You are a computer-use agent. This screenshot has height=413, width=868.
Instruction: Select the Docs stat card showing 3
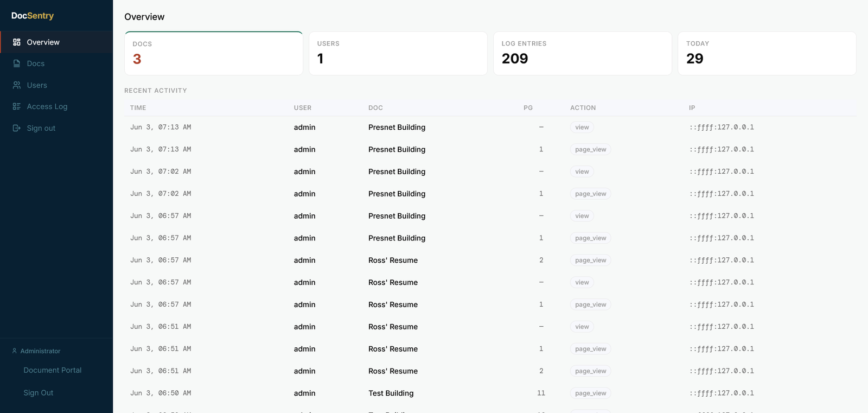214,53
